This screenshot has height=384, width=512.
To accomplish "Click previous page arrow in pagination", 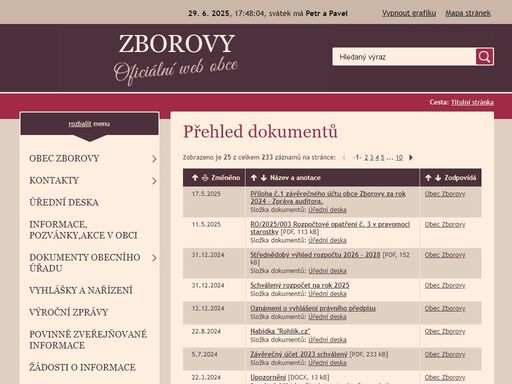I will (x=344, y=157).
